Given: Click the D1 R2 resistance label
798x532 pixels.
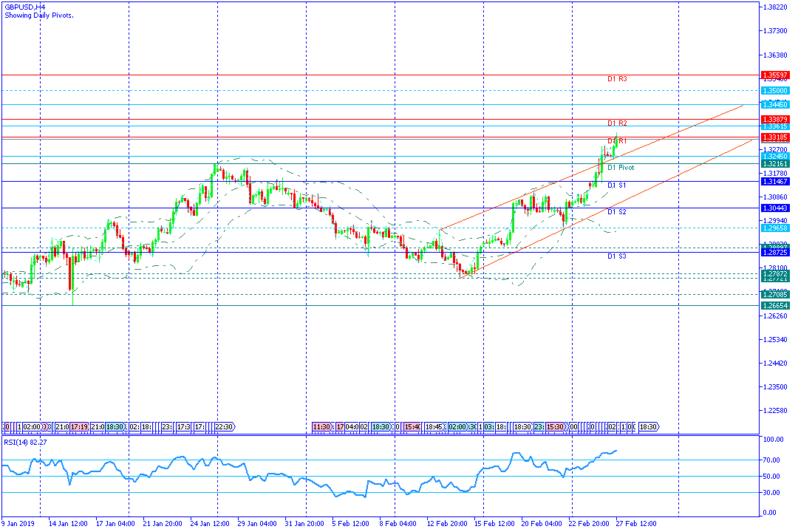Looking at the screenshot, I should [x=617, y=123].
